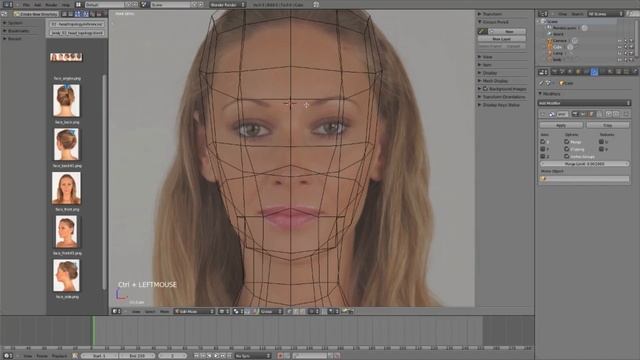Click the Blender logo icon in header
The height and width of the screenshot is (360, 640).
click(x=316, y=4)
